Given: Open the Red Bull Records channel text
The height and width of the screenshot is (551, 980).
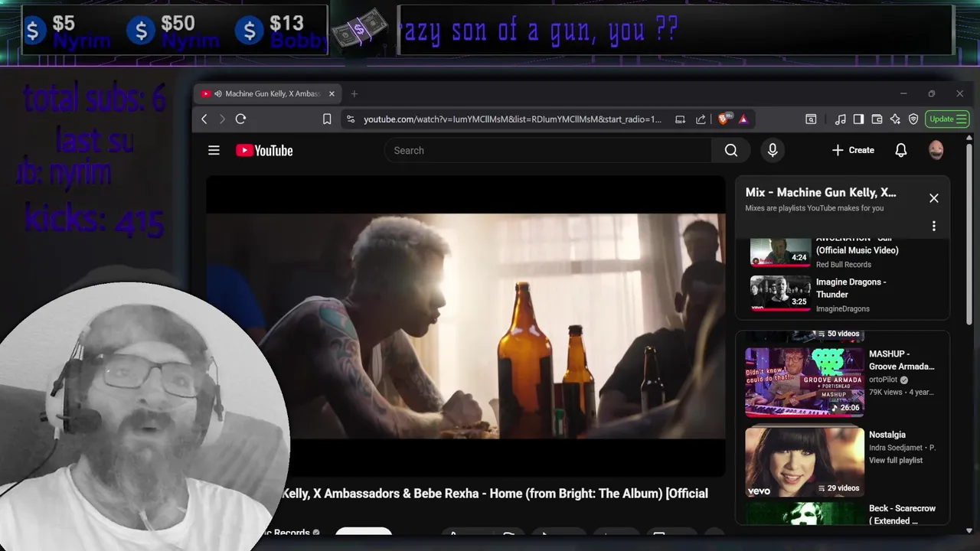Looking at the screenshot, I should (844, 265).
